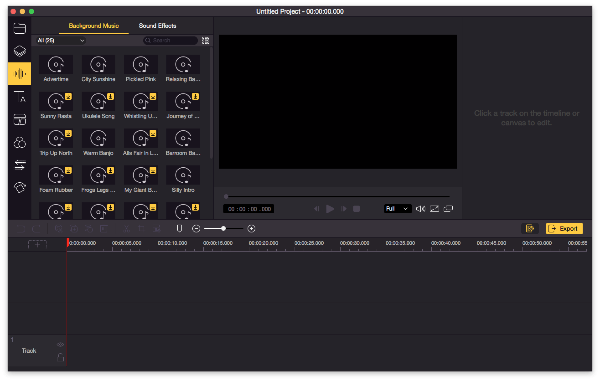Image resolution: width=600 pixels, height=381 pixels.
Task: Open the Text sidebar panel
Action: pyautogui.click(x=20, y=96)
